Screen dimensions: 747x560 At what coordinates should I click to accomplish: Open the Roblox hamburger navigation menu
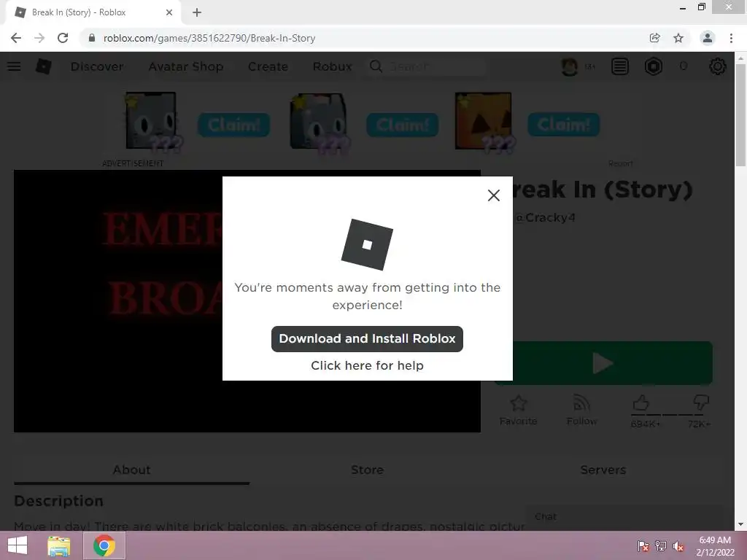coord(14,66)
